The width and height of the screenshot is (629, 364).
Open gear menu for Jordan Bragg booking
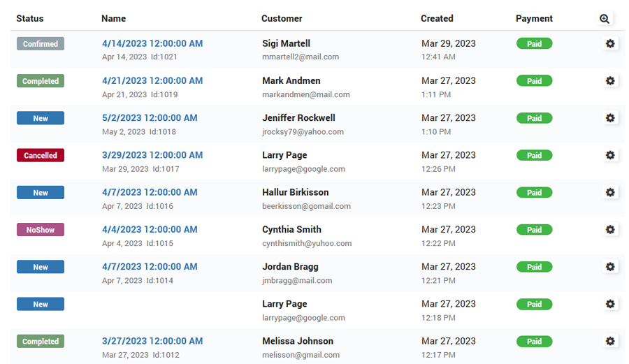tap(610, 266)
